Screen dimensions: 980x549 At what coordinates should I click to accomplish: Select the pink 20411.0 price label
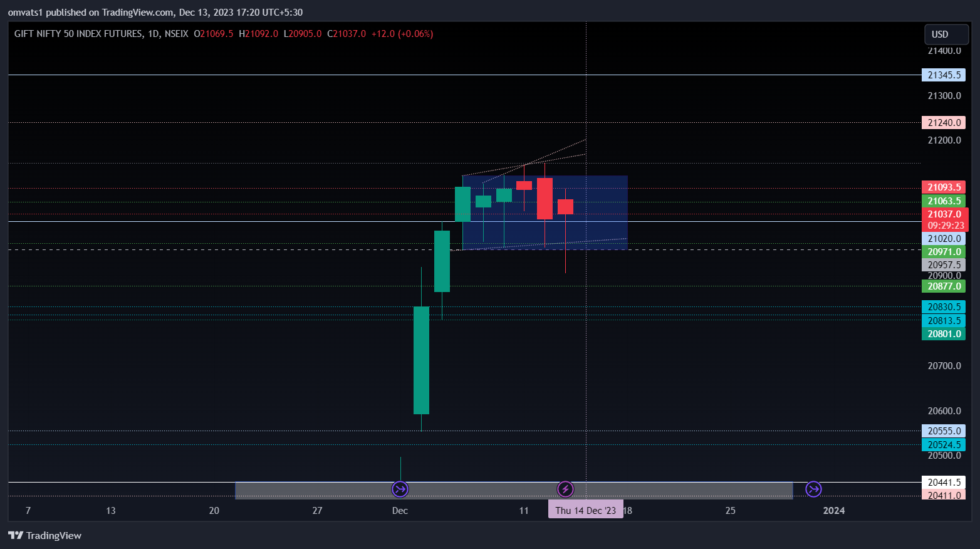click(944, 495)
